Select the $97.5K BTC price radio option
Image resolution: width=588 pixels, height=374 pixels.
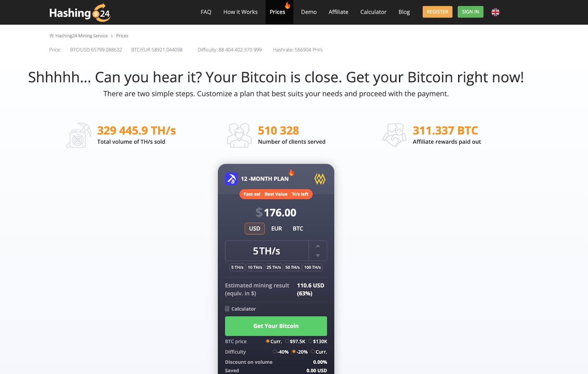pos(287,341)
